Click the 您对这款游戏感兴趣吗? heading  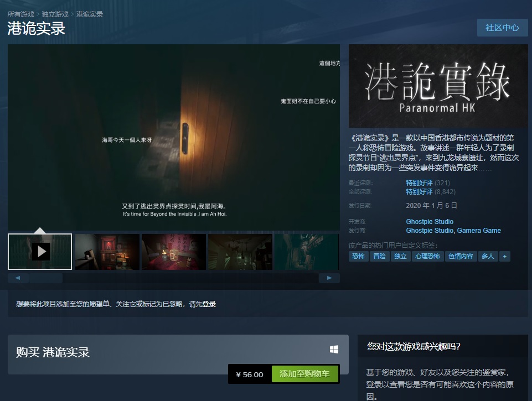[414, 346]
